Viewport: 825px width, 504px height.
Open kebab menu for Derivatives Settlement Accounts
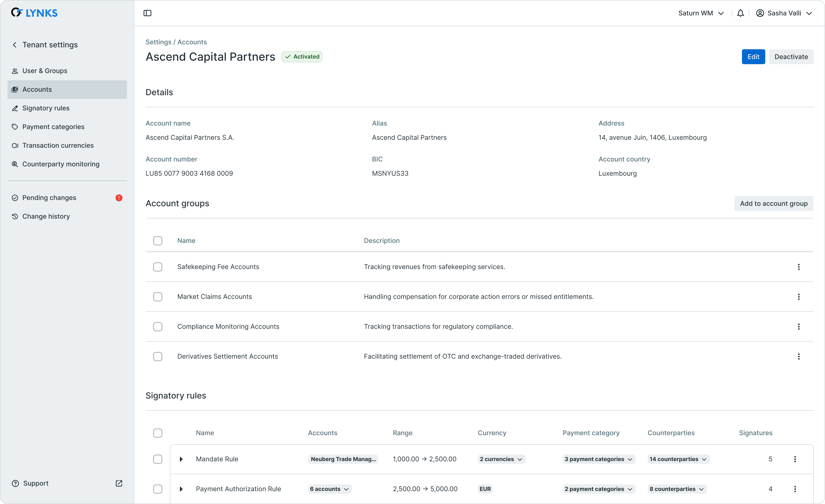point(799,356)
